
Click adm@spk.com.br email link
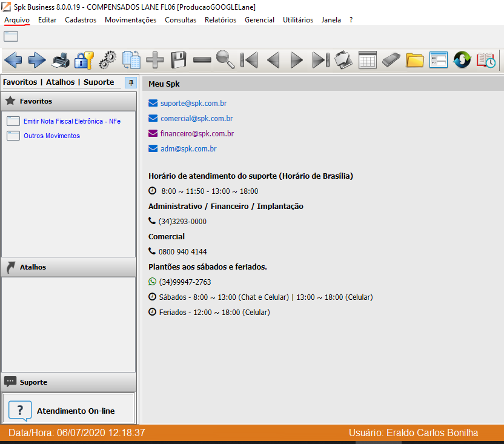tap(188, 148)
